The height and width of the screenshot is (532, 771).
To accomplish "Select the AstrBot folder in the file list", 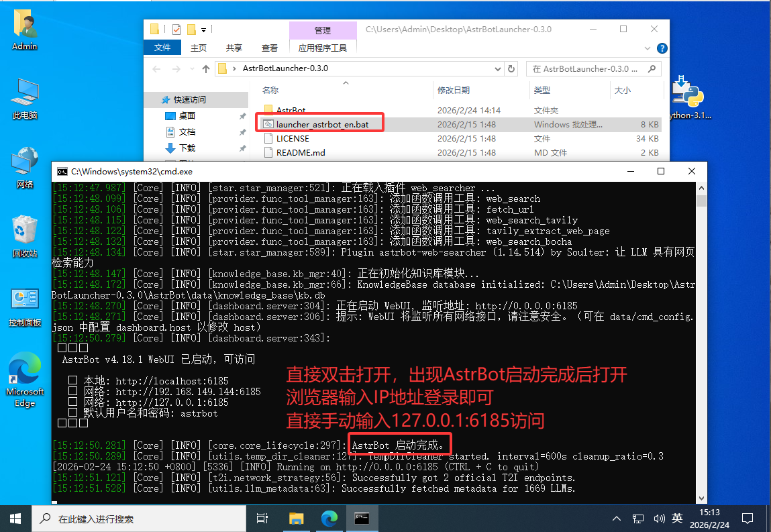I will click(291, 110).
